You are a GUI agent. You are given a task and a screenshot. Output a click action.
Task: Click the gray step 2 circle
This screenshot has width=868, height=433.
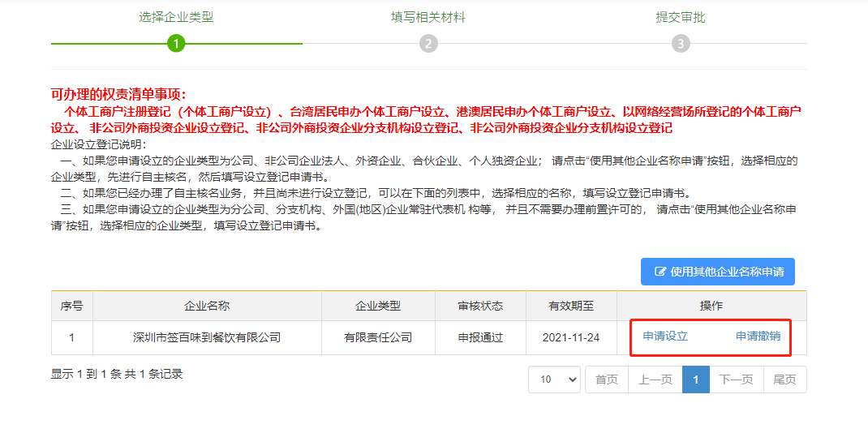tap(428, 44)
